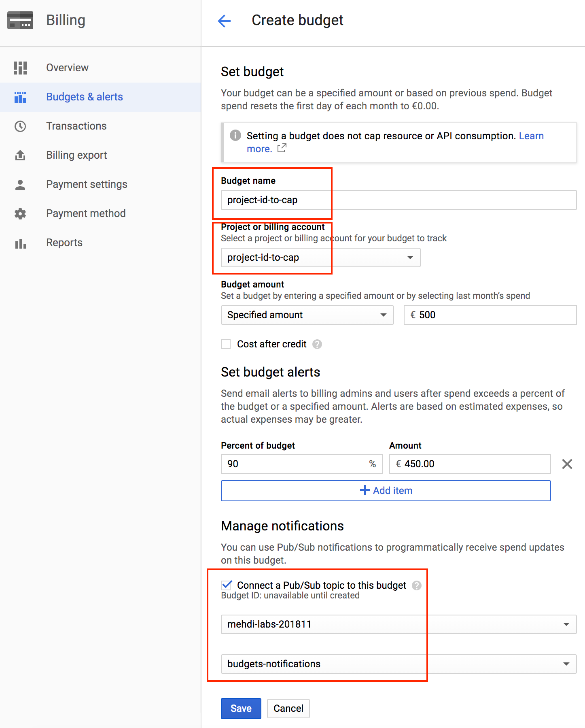This screenshot has width=585, height=728.
Task: Enable the Cost after credit checkbox
Action: coord(226,344)
